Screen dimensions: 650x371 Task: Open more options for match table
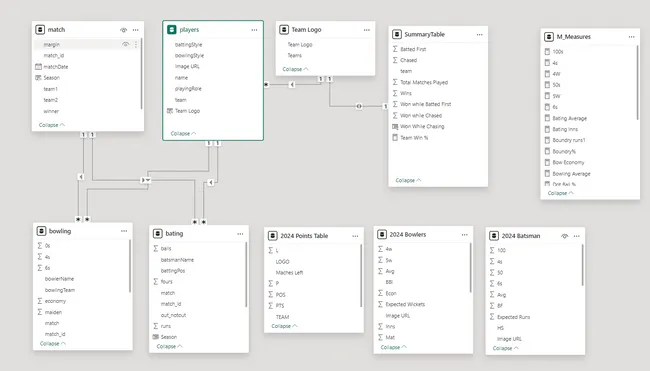pos(136,30)
